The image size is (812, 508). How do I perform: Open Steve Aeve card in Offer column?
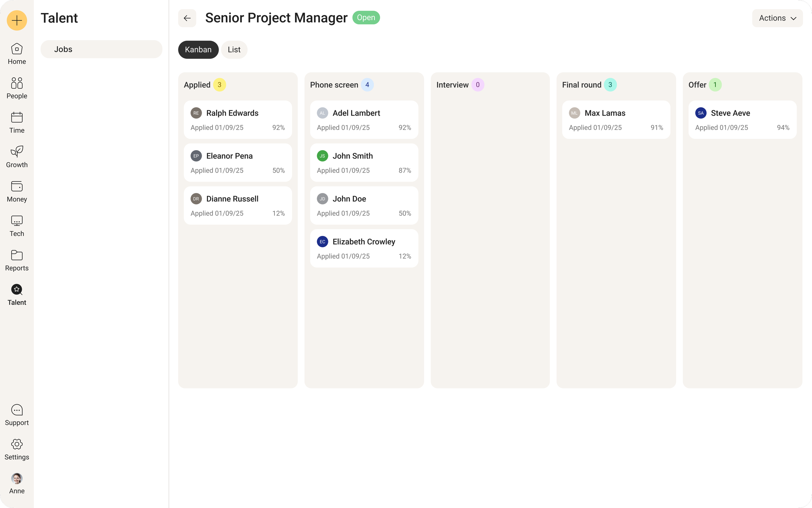[x=742, y=120]
